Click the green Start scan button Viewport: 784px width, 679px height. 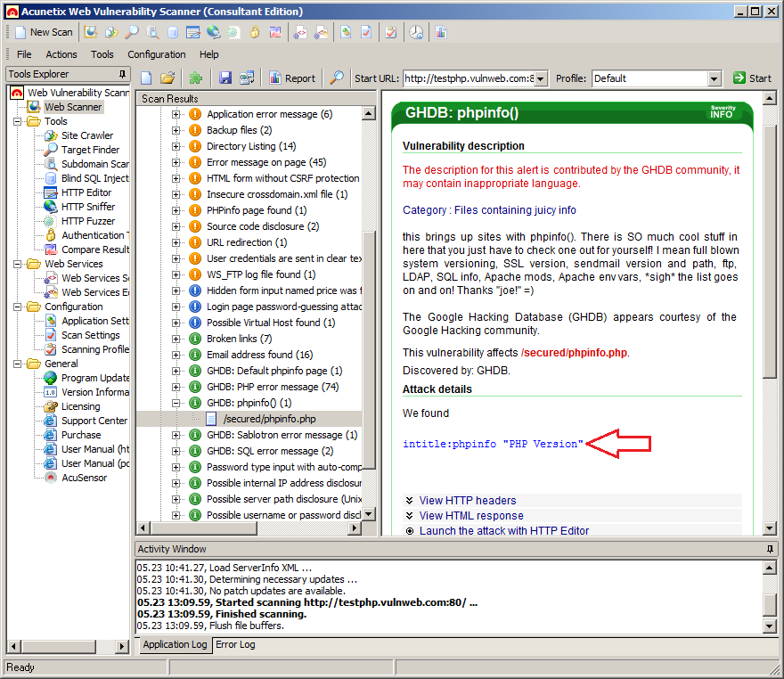[x=753, y=78]
